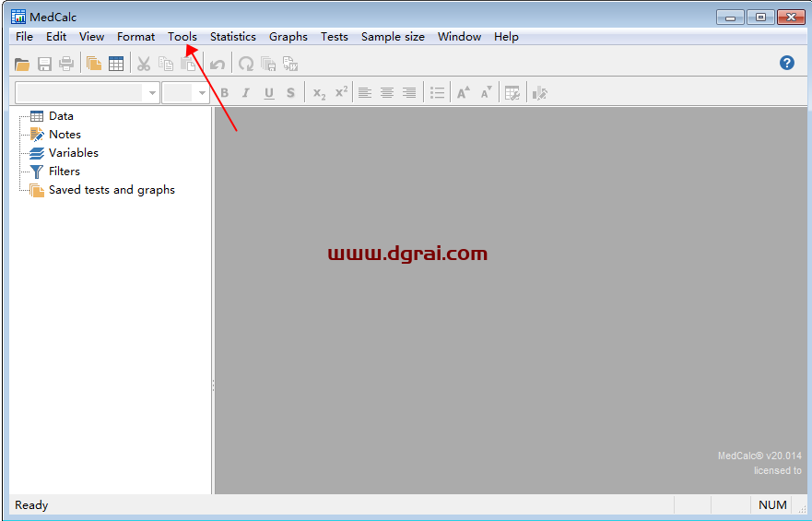Click the NUM status bar indicator
Viewport: 812px width, 521px height.
tap(772, 505)
